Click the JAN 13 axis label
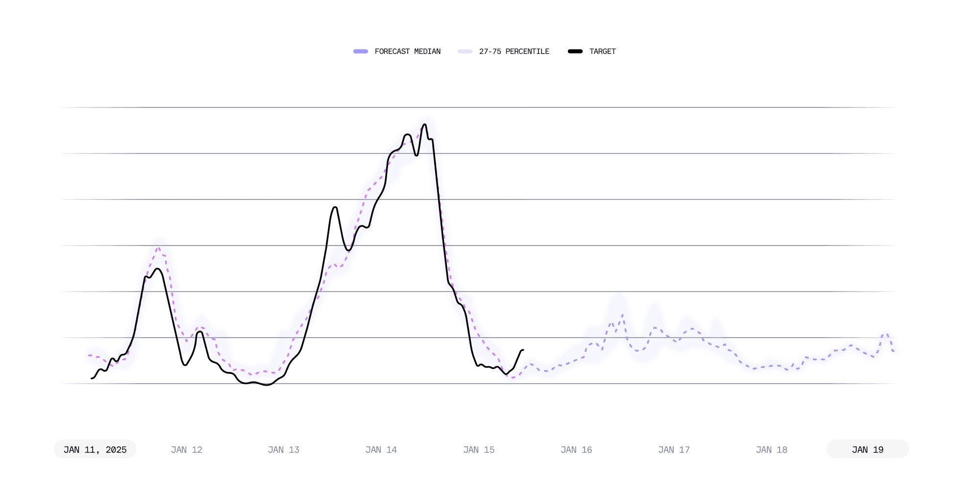Screen dimensions: 980x490 pyautogui.click(x=284, y=450)
